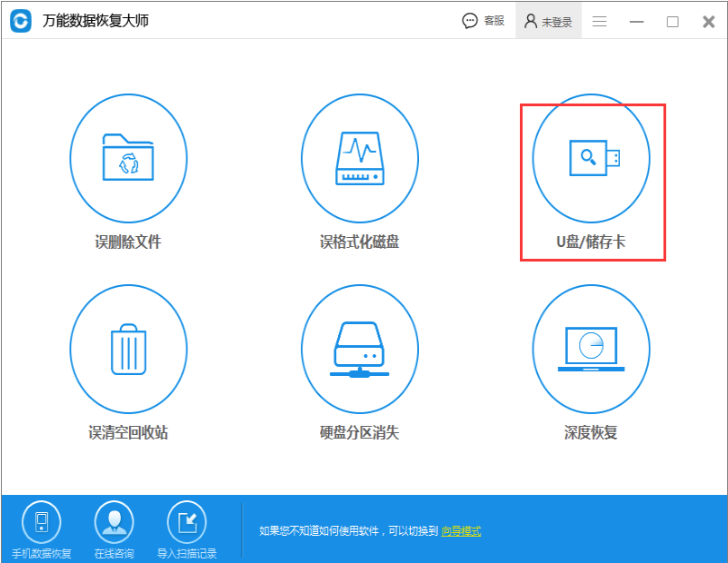Select the 误格式化磁盘 formatted disk recovery icon
Image resolution: width=728 pixels, height=563 pixels.
(360, 158)
